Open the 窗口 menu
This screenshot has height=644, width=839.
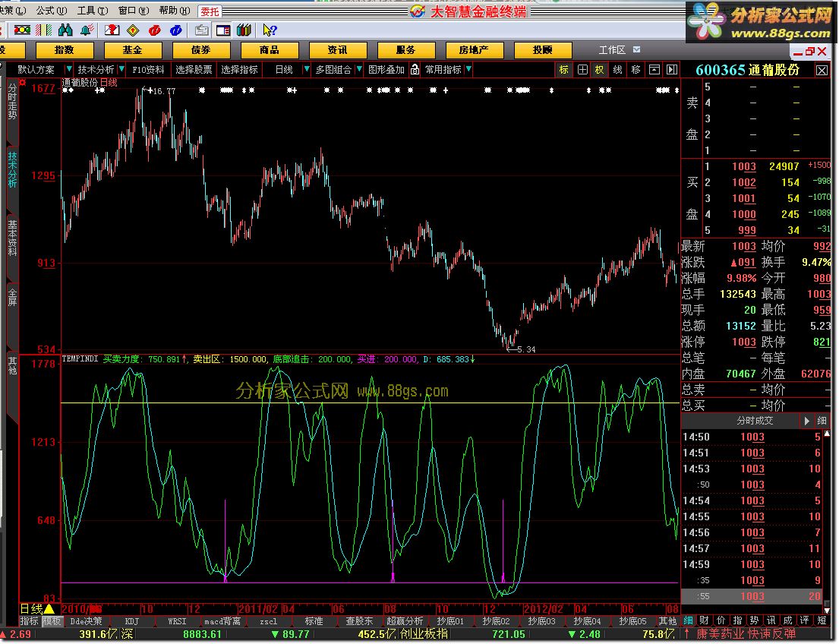pyautogui.click(x=133, y=11)
